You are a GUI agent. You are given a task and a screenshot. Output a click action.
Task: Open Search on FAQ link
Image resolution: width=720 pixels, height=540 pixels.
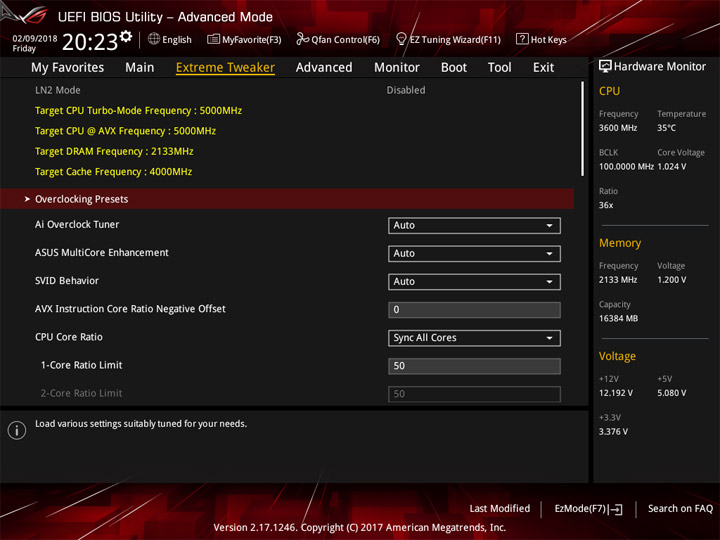pos(680,509)
